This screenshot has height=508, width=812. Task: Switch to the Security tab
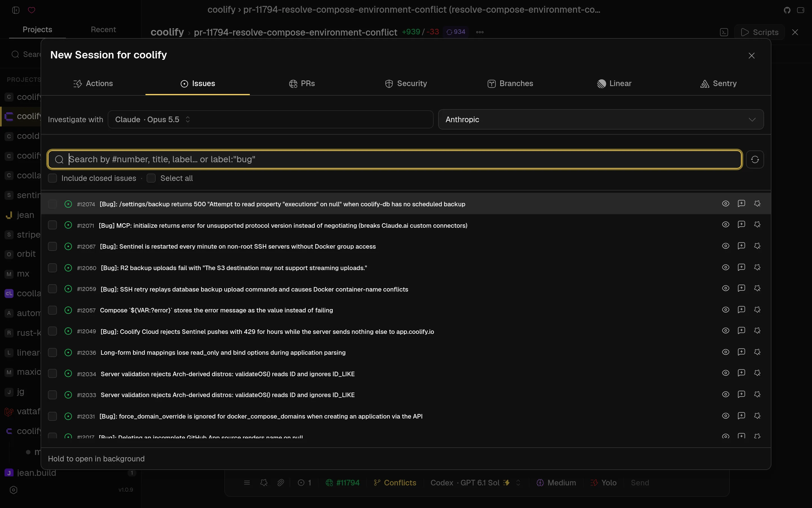tap(406, 84)
